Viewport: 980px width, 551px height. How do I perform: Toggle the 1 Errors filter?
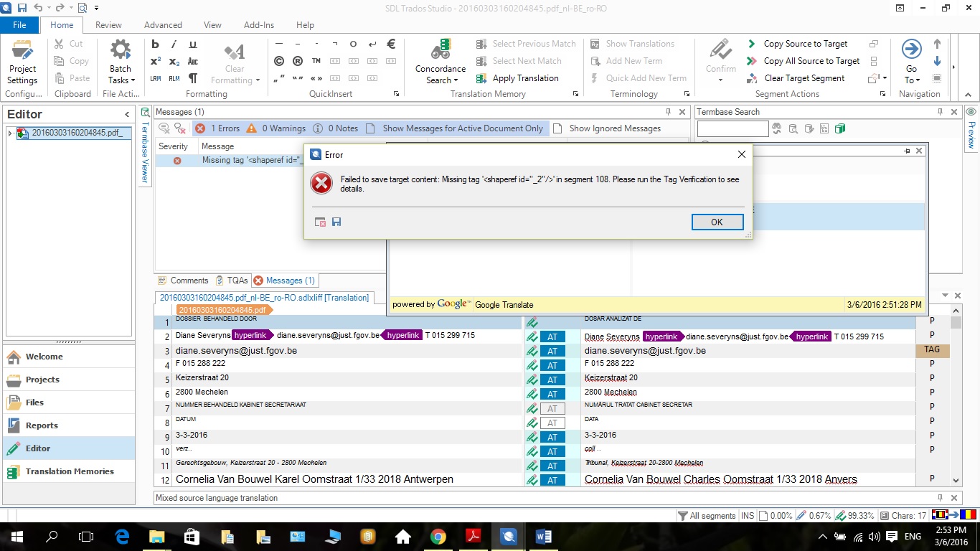point(217,128)
